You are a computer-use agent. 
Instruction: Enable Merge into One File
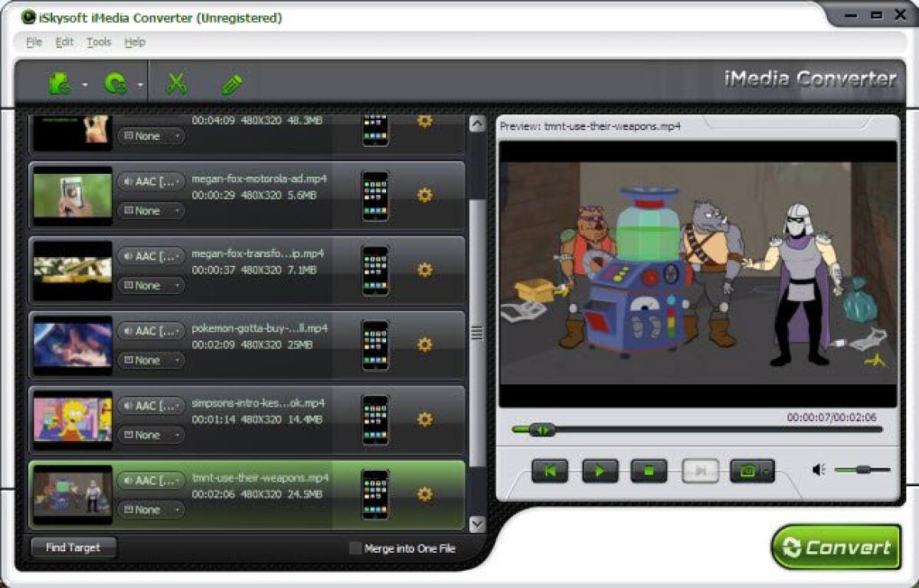[355, 548]
